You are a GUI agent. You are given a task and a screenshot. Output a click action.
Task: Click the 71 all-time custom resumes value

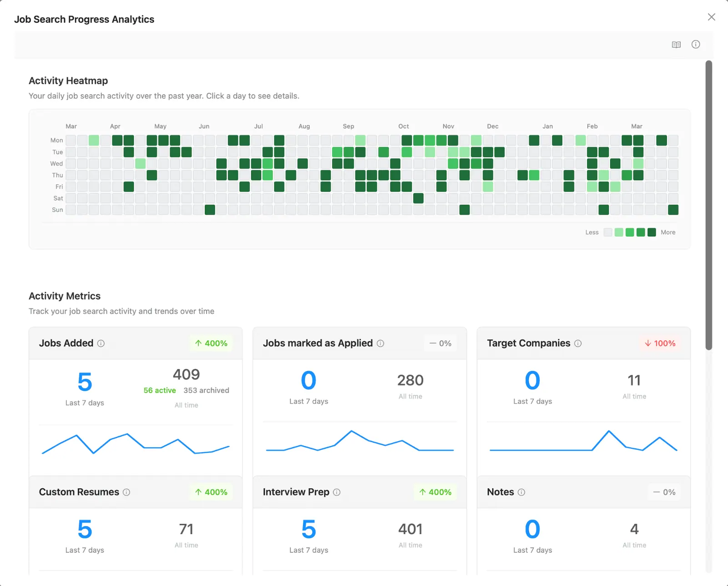pos(186,529)
